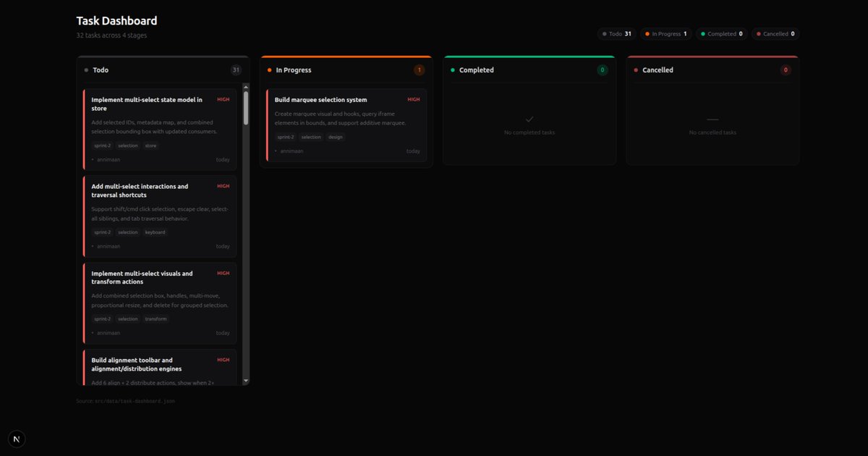Click assignee 'annimaan' on transform actions card
The height and width of the screenshot is (456, 868).
point(109,333)
